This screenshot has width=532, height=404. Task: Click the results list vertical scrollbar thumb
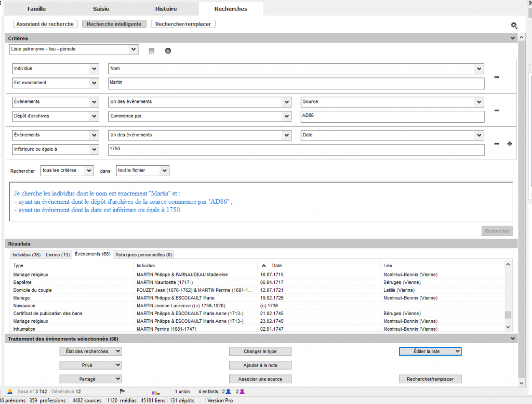pyautogui.click(x=508, y=315)
